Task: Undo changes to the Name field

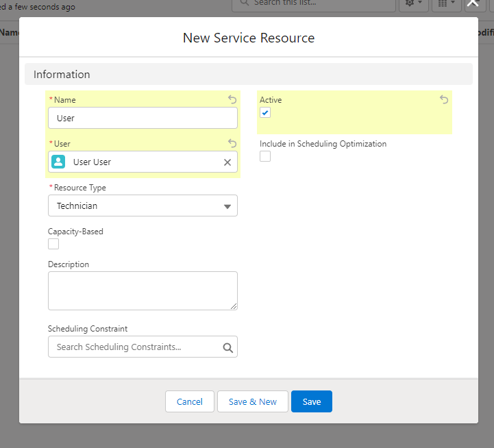Action: (232, 99)
